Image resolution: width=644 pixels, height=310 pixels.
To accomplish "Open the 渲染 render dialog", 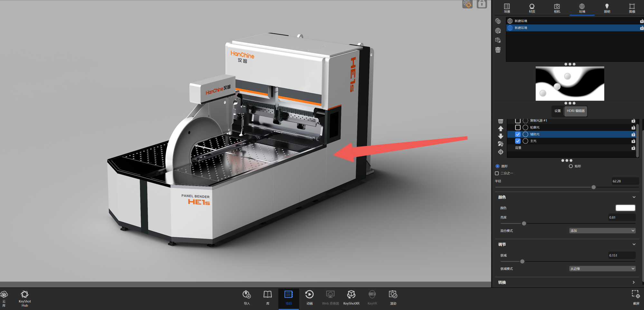I will 393,297.
